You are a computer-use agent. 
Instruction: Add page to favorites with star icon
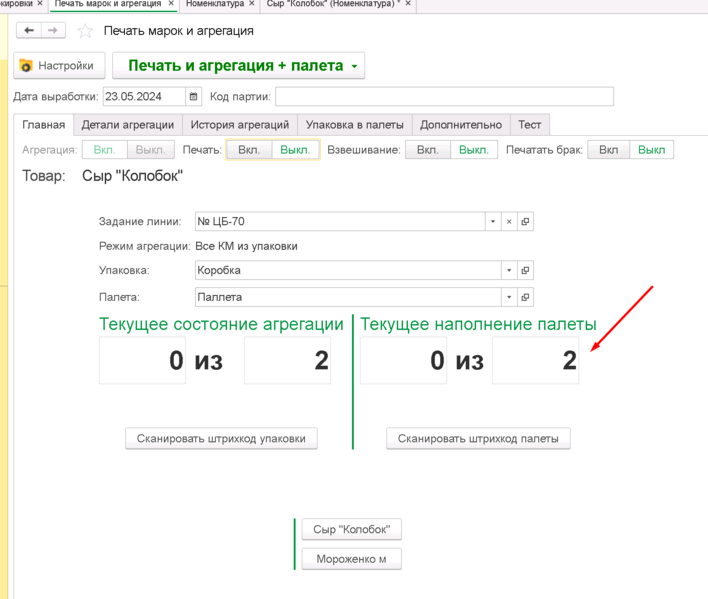click(85, 31)
